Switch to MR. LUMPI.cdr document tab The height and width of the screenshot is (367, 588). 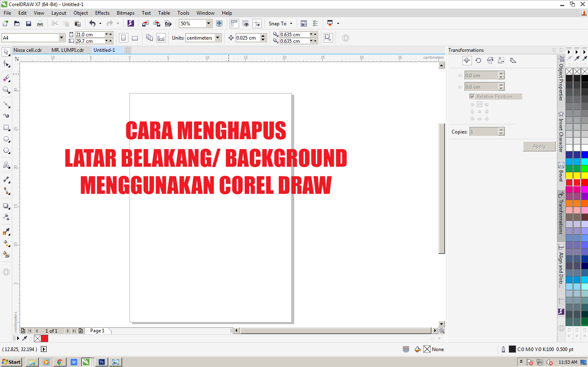coord(67,50)
